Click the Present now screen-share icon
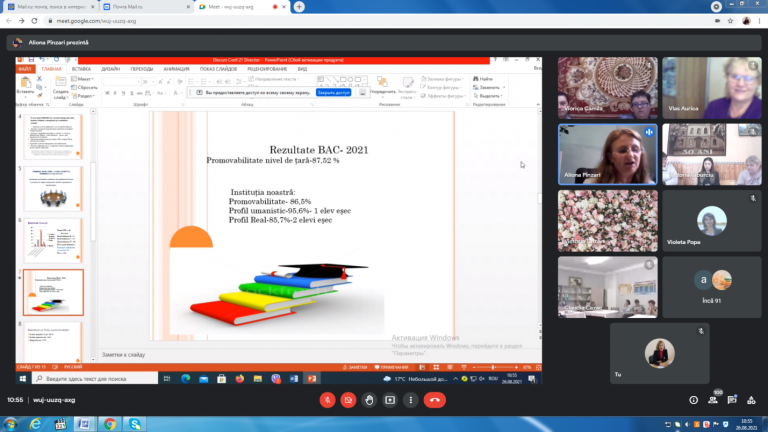This screenshot has height=432, width=768. click(390, 400)
